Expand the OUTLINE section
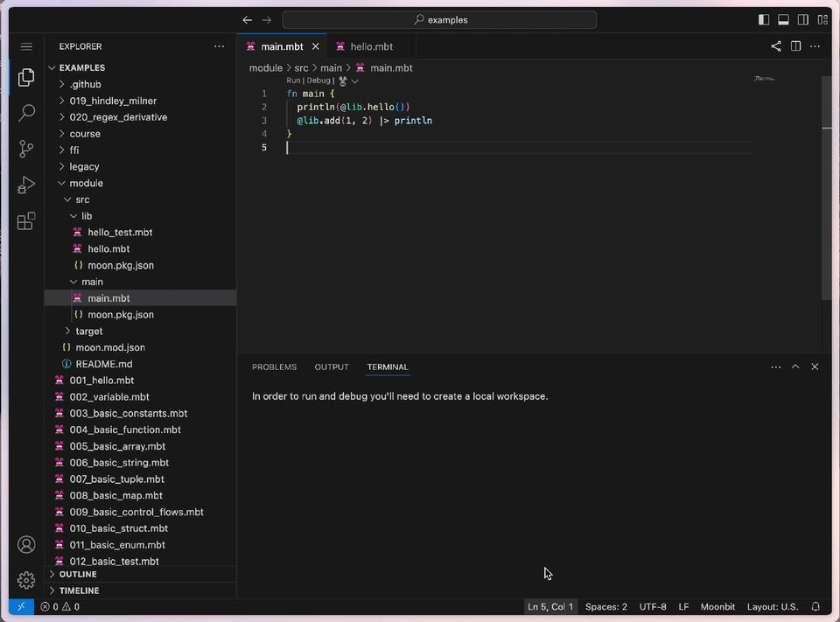 coord(80,574)
